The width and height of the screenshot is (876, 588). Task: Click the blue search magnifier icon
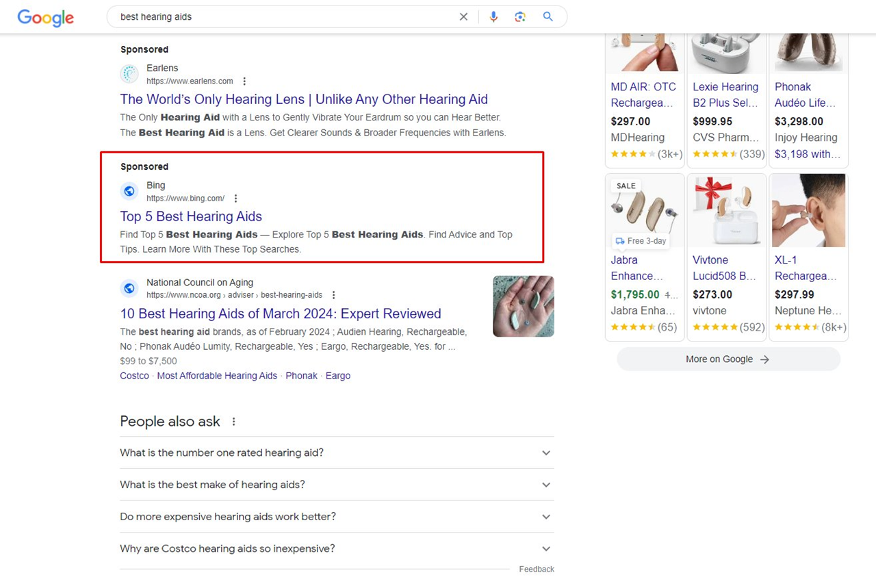(x=547, y=16)
